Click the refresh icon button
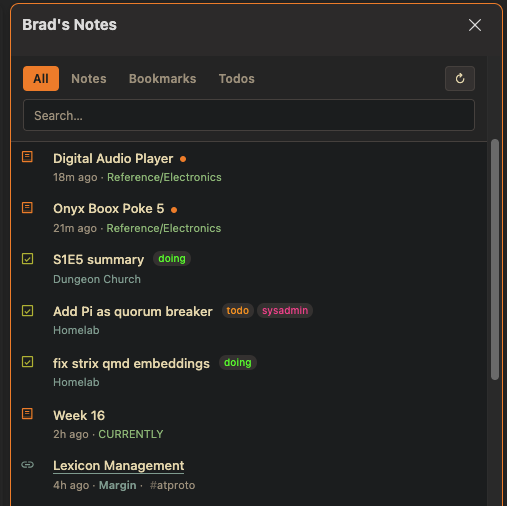 click(x=460, y=79)
